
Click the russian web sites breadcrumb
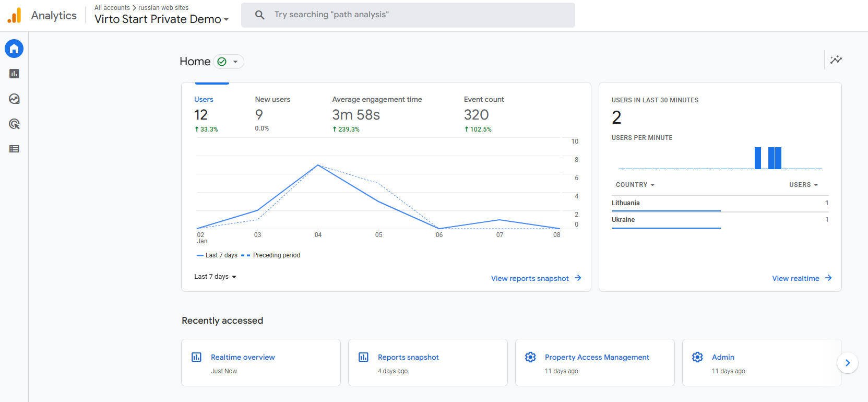(163, 8)
